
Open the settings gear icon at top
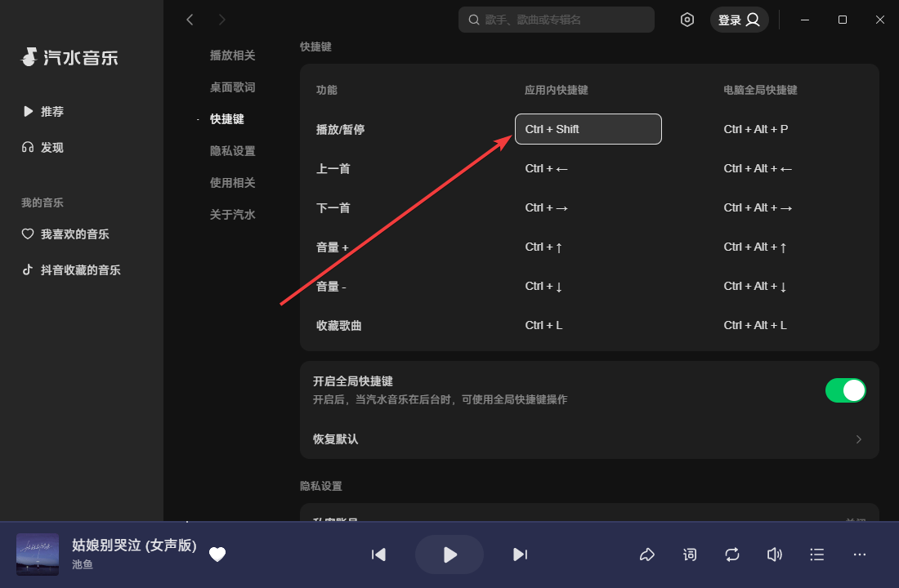(x=687, y=19)
